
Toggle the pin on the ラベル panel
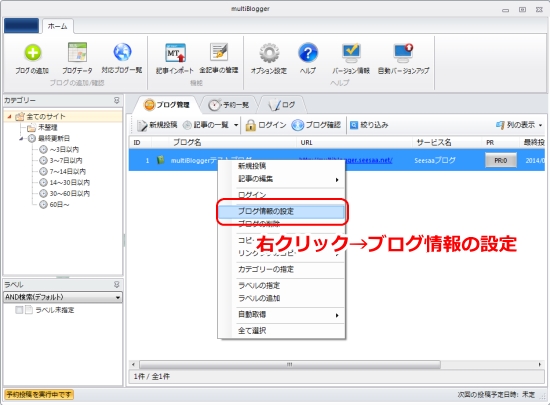coord(117,284)
